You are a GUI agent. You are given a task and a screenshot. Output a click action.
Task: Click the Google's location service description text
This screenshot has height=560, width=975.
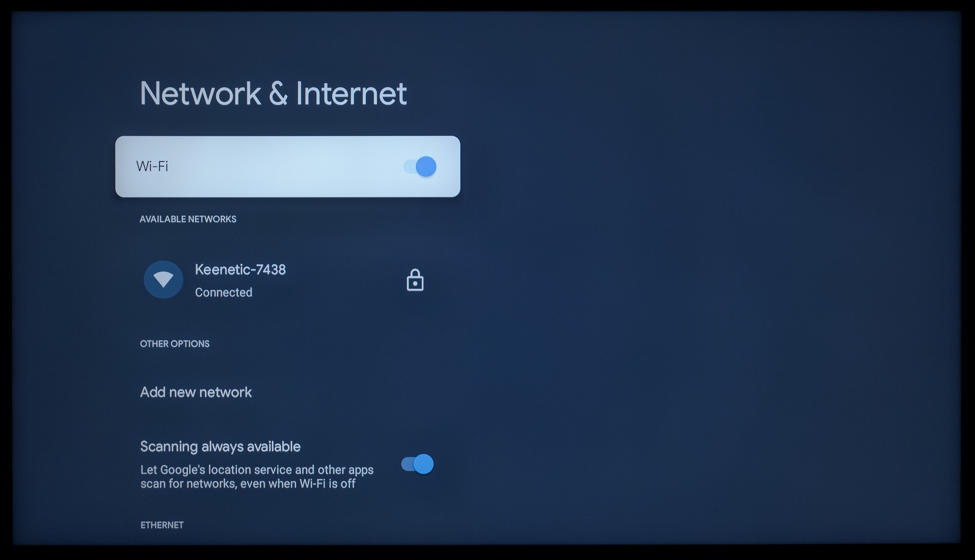click(257, 477)
